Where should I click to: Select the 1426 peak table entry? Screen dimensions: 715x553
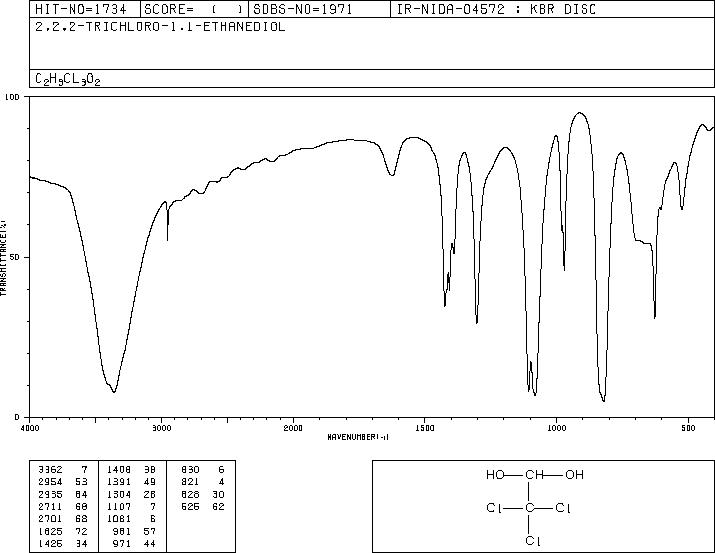tap(62, 544)
